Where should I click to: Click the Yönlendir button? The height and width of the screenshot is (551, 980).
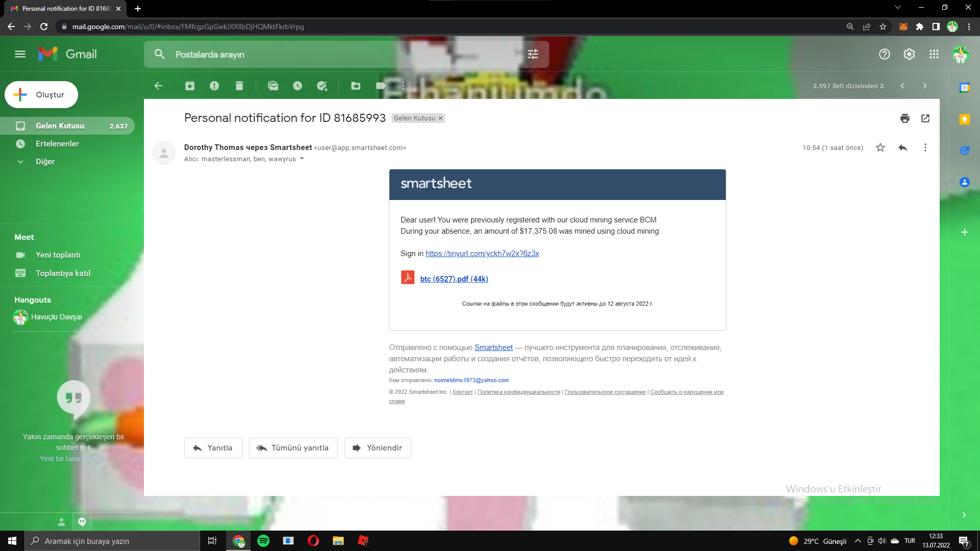(x=378, y=448)
